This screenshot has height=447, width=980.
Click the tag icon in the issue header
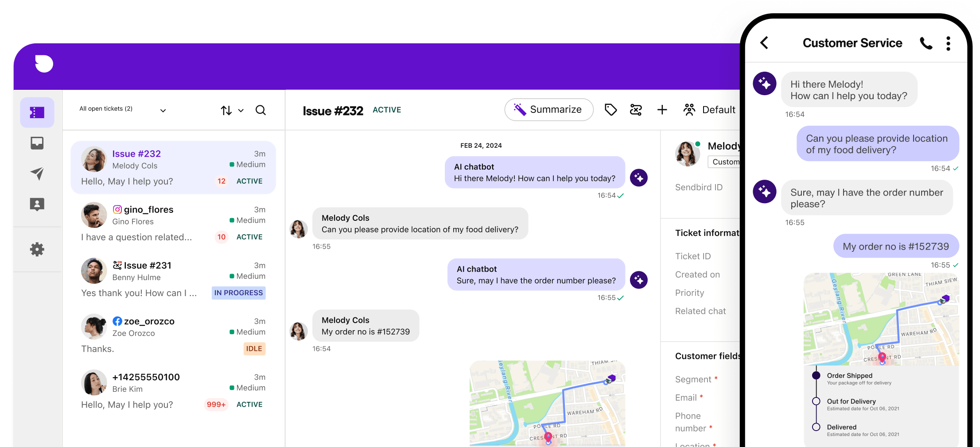pyautogui.click(x=611, y=110)
